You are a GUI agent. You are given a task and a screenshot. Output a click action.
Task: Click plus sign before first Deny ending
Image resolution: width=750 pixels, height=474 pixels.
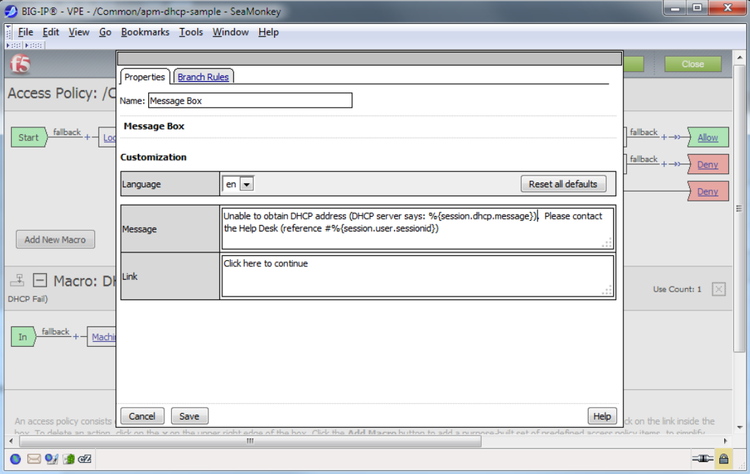tap(664, 164)
